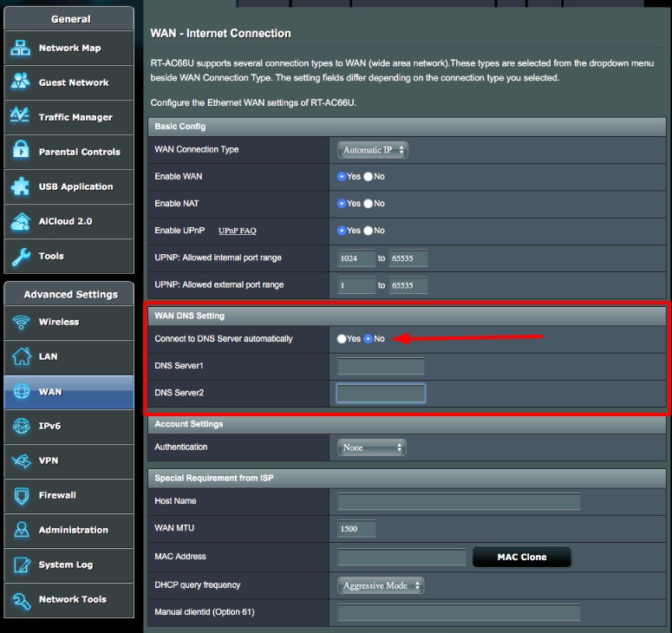Click the AiCloud 2.0 cloud icon
This screenshot has width=672, height=633.
(21, 222)
